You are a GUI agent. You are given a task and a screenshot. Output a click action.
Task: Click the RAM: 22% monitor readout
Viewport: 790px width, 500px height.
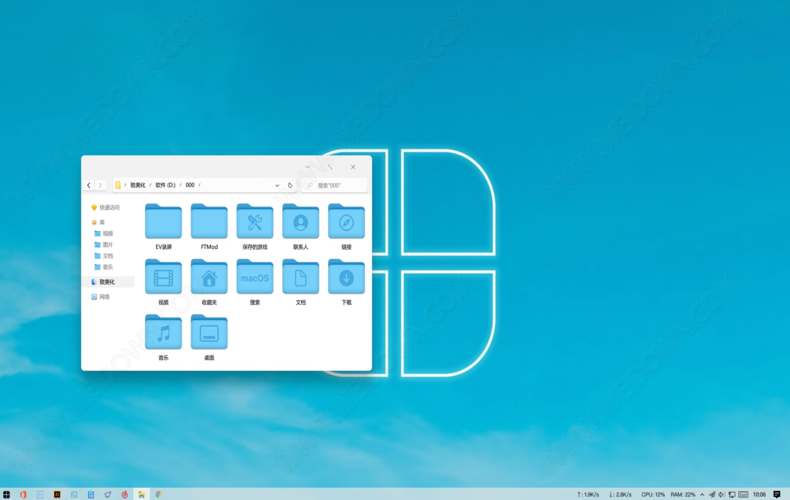[x=683, y=494]
